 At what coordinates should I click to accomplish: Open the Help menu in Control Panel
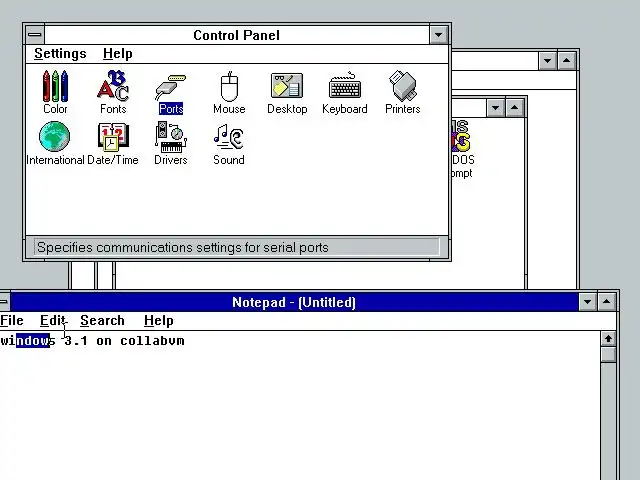coord(118,53)
